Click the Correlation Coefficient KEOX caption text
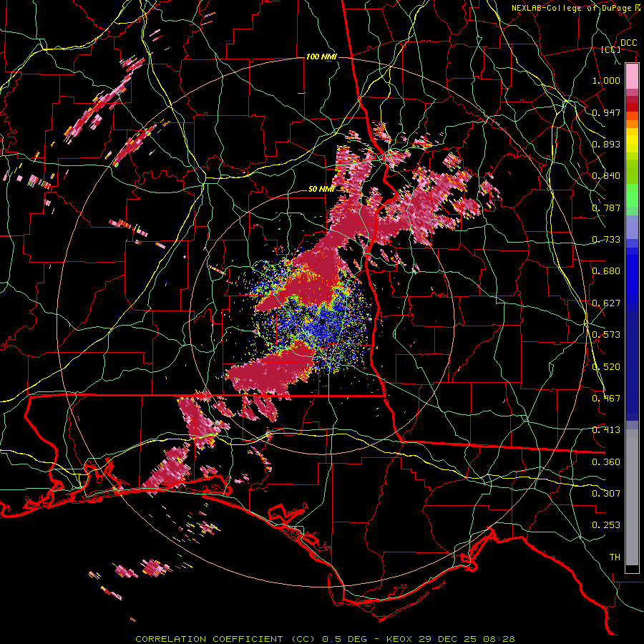 click(325, 639)
